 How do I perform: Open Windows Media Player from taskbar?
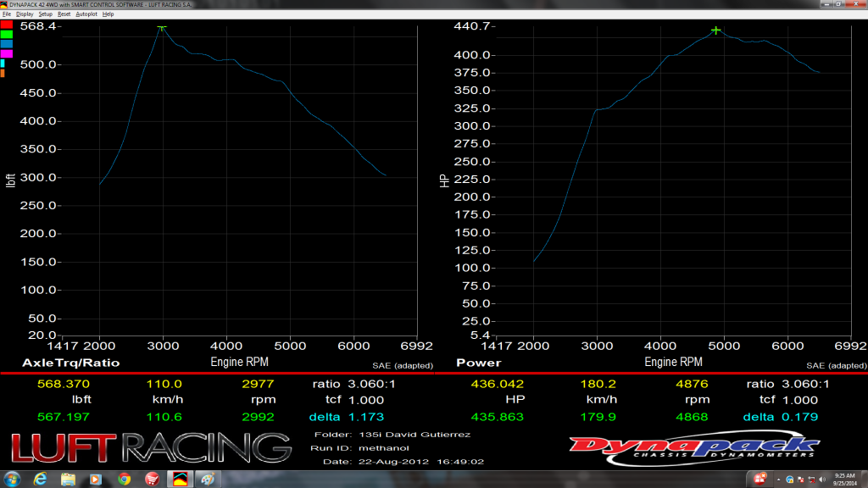point(96,479)
